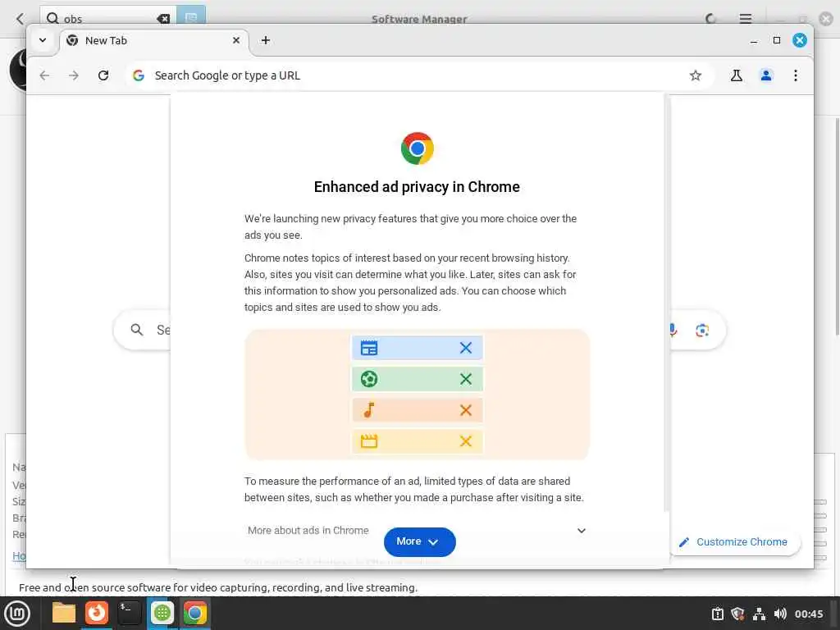Remove the orange music topic chip
This screenshot has height=630, width=840.
click(x=466, y=410)
